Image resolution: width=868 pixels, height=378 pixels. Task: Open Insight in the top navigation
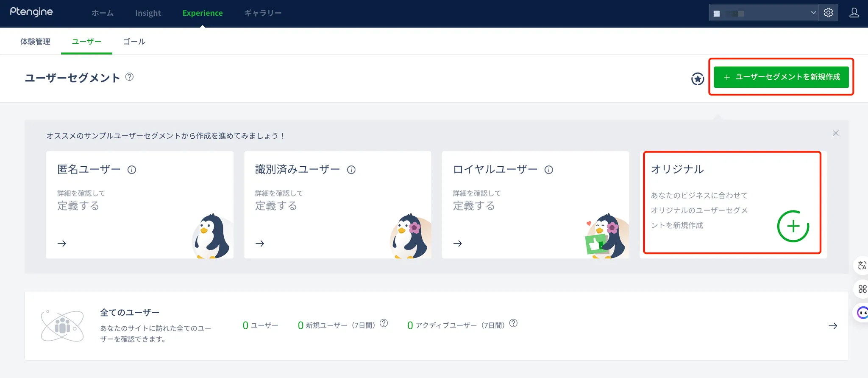tap(148, 13)
